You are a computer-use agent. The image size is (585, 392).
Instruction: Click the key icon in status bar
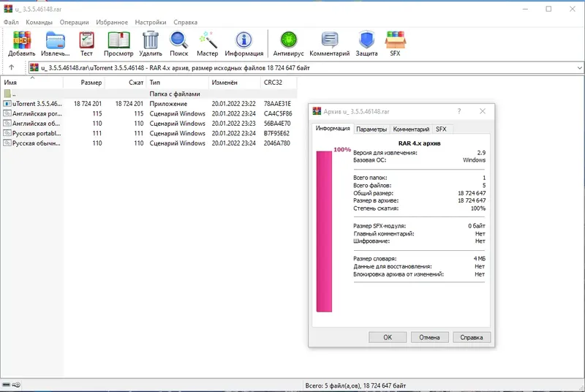pos(16,385)
